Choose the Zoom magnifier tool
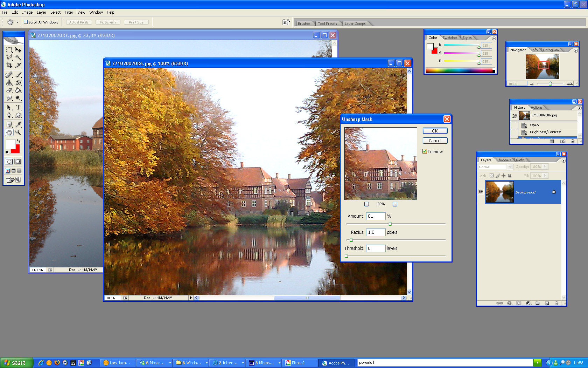 pyautogui.click(x=18, y=132)
